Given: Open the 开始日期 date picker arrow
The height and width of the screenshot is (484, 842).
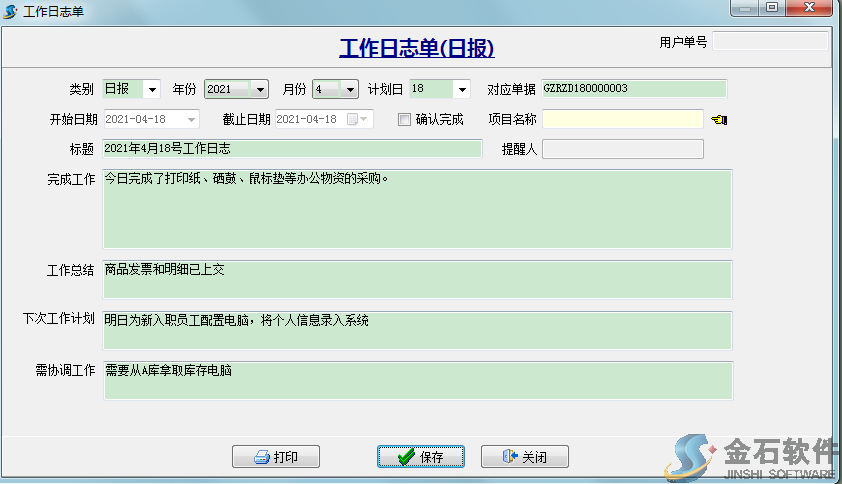Looking at the screenshot, I should pyautogui.click(x=190, y=120).
